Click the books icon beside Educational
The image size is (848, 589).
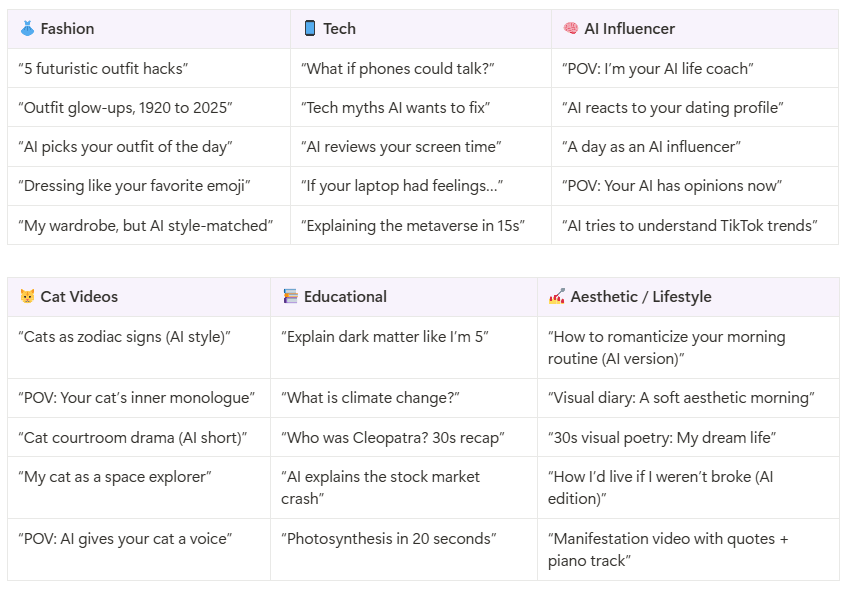click(x=290, y=296)
